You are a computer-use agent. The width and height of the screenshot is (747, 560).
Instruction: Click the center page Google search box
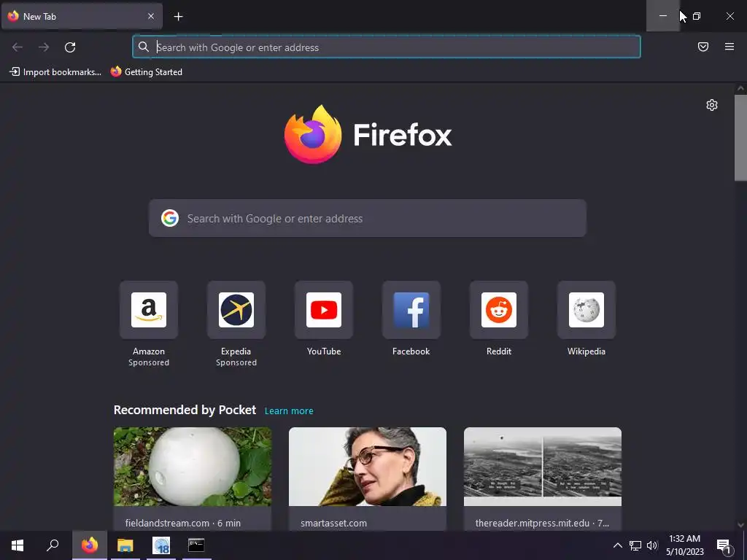click(368, 218)
